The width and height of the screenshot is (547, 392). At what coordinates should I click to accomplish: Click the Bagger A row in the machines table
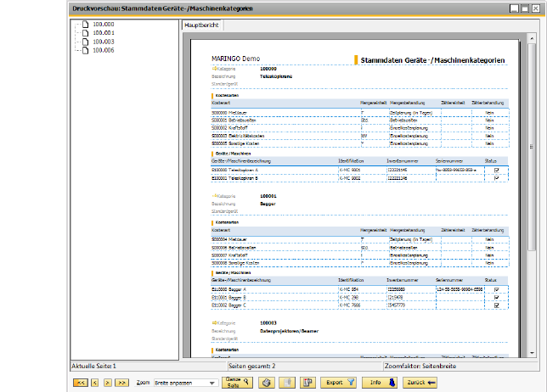(359, 289)
